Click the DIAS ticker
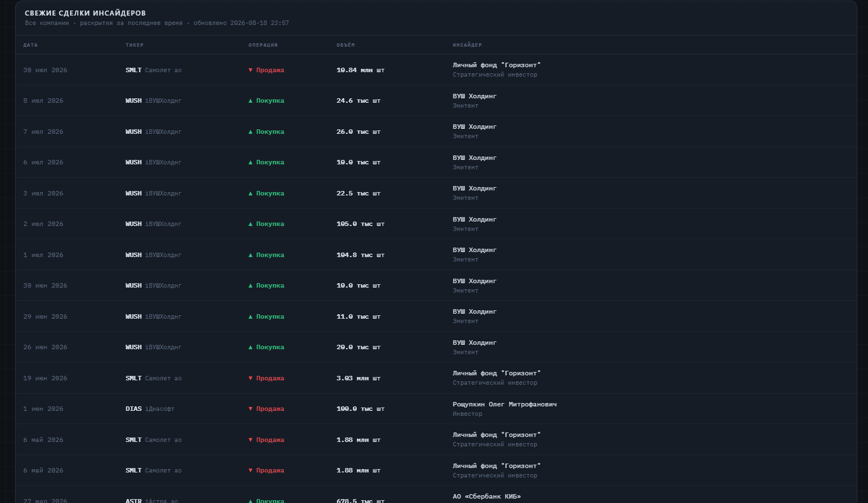The width and height of the screenshot is (868, 503). (x=133, y=409)
